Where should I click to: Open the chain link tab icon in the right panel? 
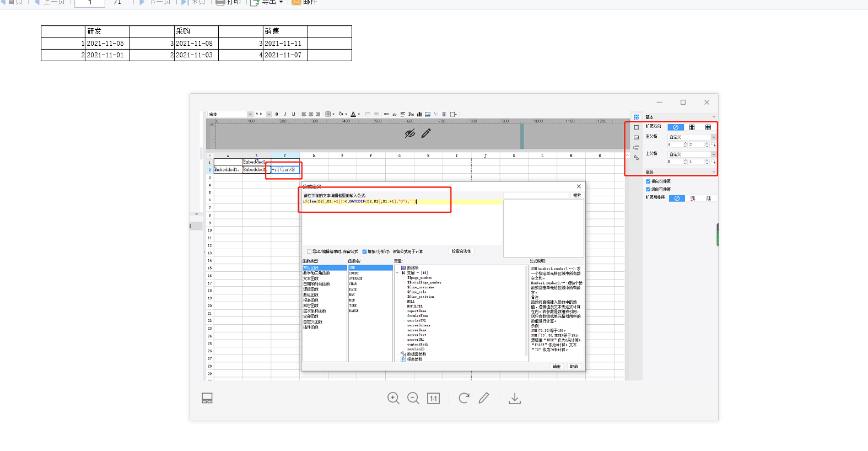point(636,158)
